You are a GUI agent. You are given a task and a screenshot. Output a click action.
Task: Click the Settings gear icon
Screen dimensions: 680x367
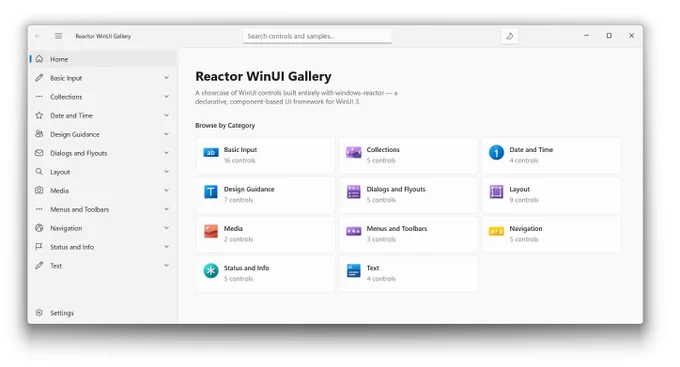(x=39, y=313)
